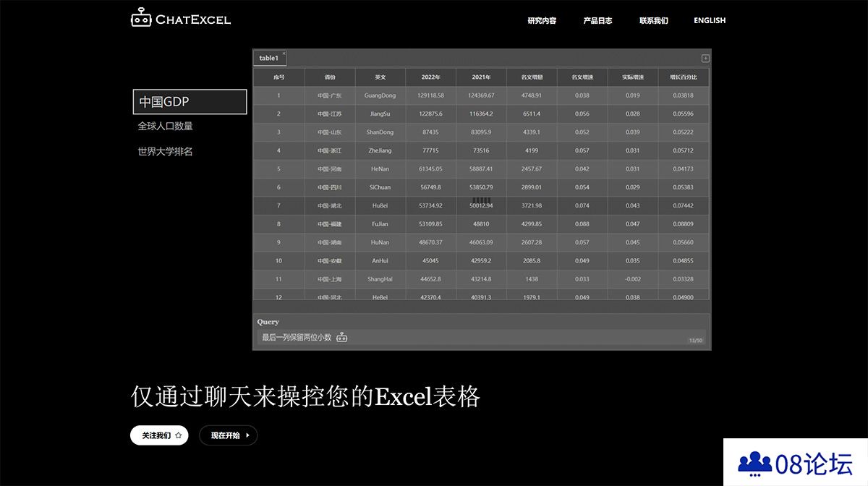Select the 48670.37 cell
Image resolution: width=868 pixels, height=486 pixels.
(430, 242)
